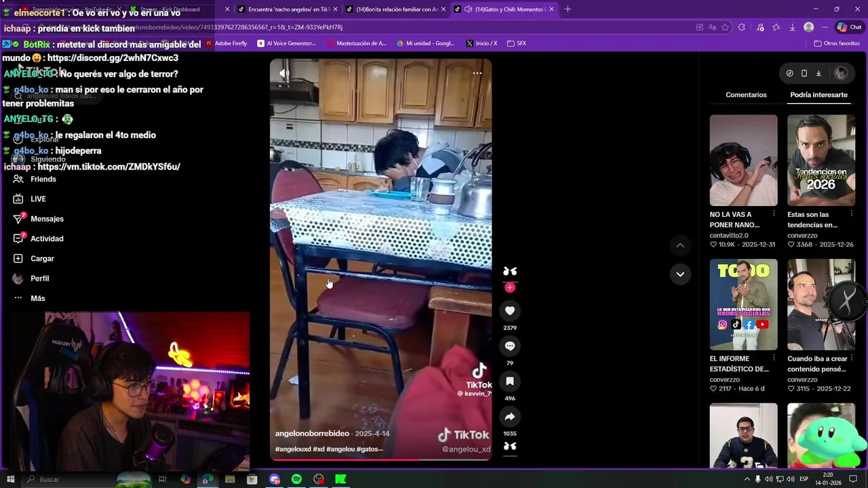Open 'NO LA VAS A PONER NANO' thumbnail
The image size is (868, 488).
click(743, 160)
